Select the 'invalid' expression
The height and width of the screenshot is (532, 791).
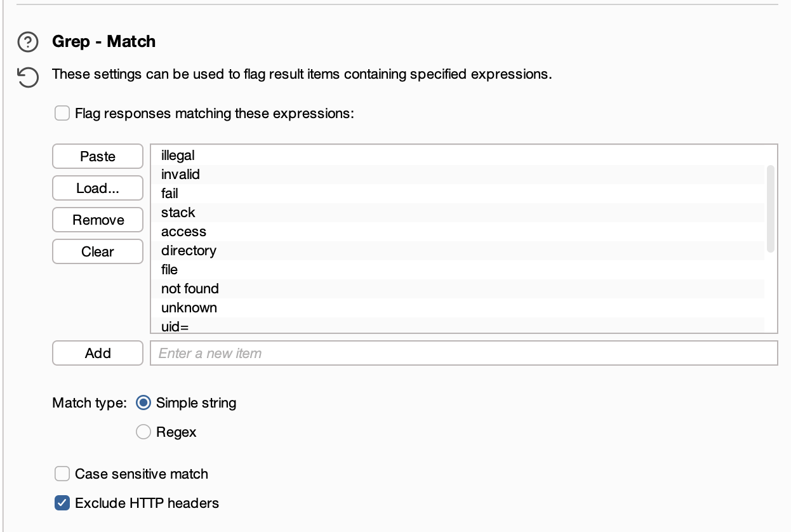coord(181,175)
